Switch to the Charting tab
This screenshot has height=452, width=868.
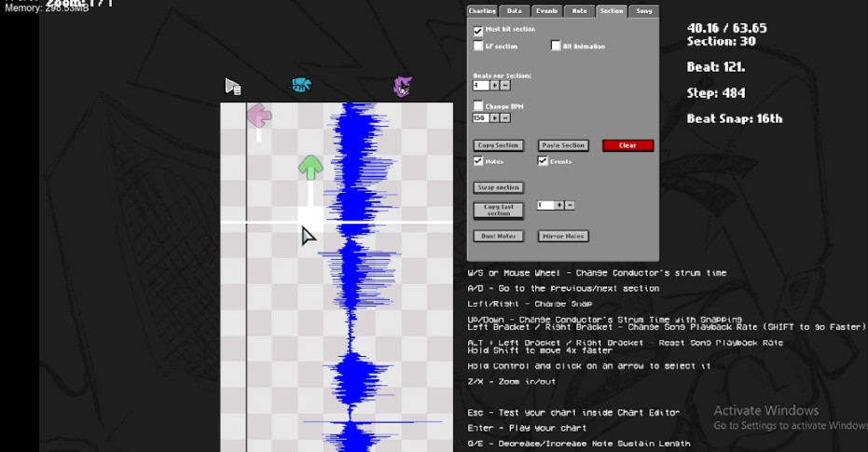(482, 11)
